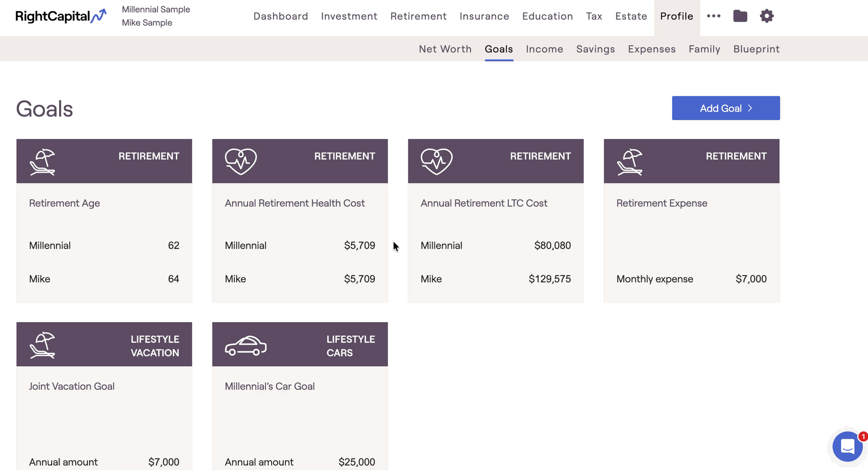
Task: Switch to the Blueprint tab
Action: tap(756, 49)
